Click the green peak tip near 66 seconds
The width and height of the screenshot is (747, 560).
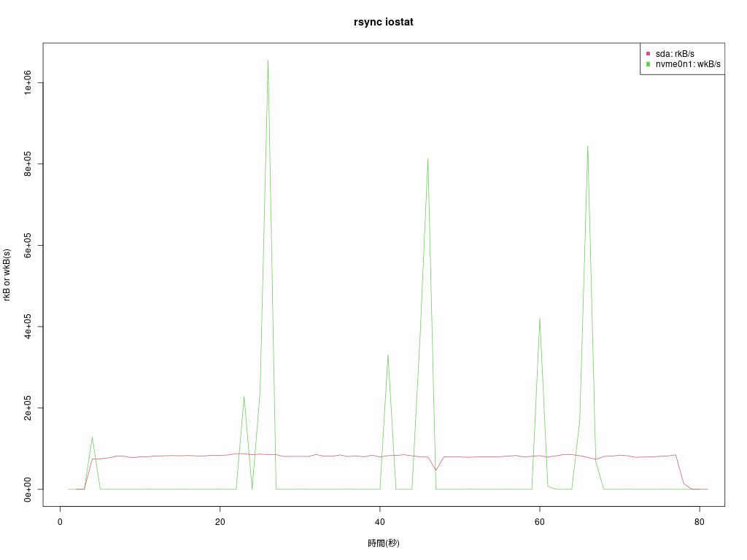click(x=587, y=146)
